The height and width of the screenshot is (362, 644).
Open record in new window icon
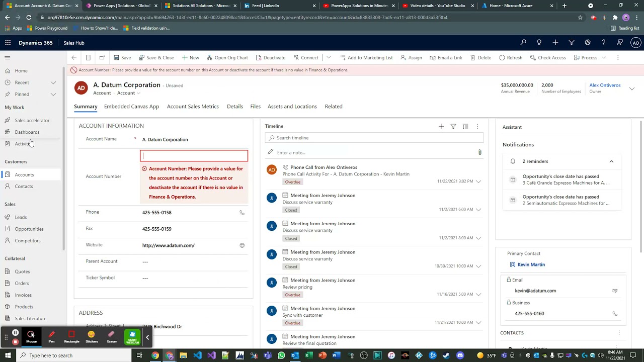tap(102, 58)
